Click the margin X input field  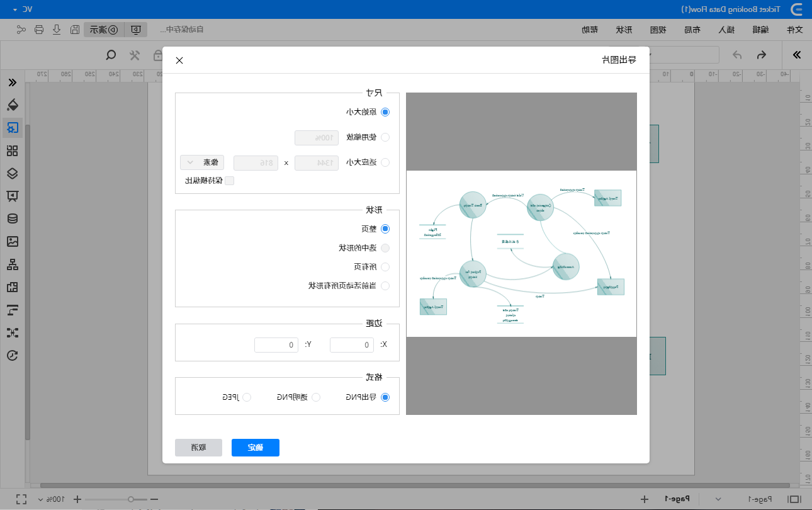(x=352, y=345)
